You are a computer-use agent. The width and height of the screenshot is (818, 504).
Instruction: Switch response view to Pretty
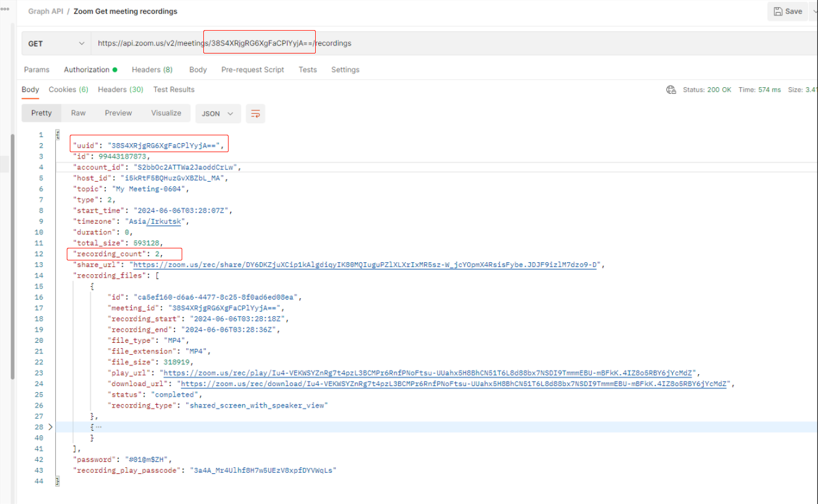(42, 113)
